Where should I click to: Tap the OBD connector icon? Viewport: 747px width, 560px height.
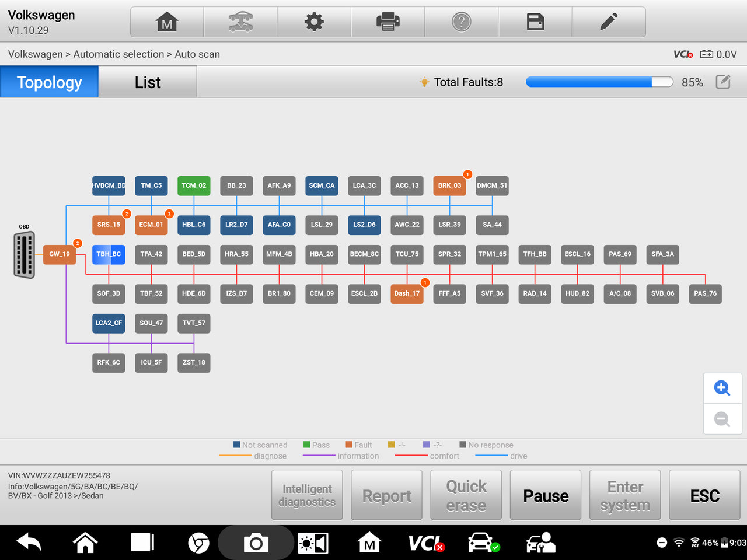point(25,255)
